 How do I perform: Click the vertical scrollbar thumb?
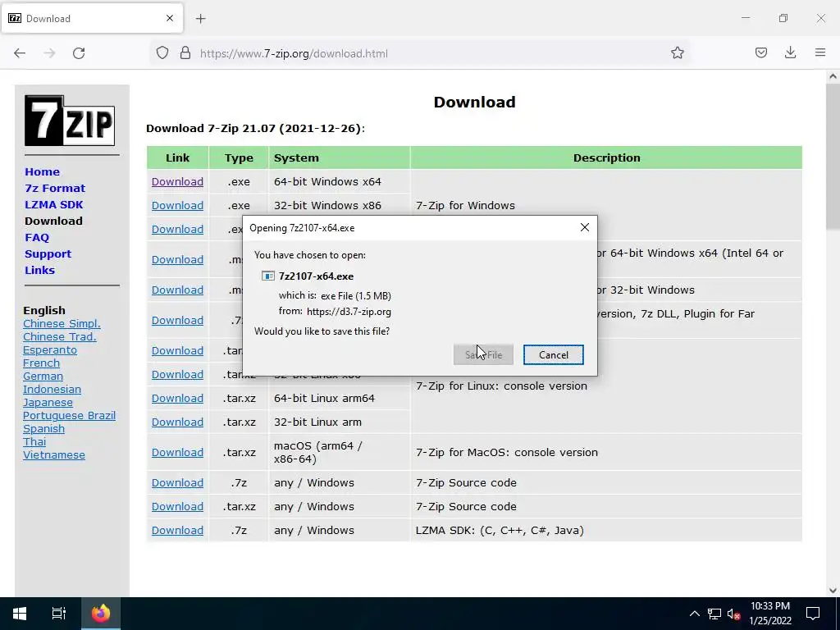pyautogui.click(x=833, y=157)
